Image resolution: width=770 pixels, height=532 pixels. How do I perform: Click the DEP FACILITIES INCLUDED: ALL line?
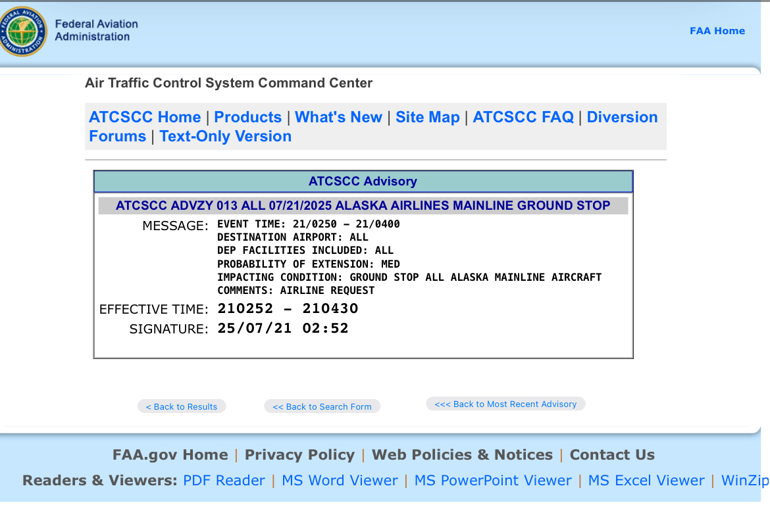(x=305, y=251)
